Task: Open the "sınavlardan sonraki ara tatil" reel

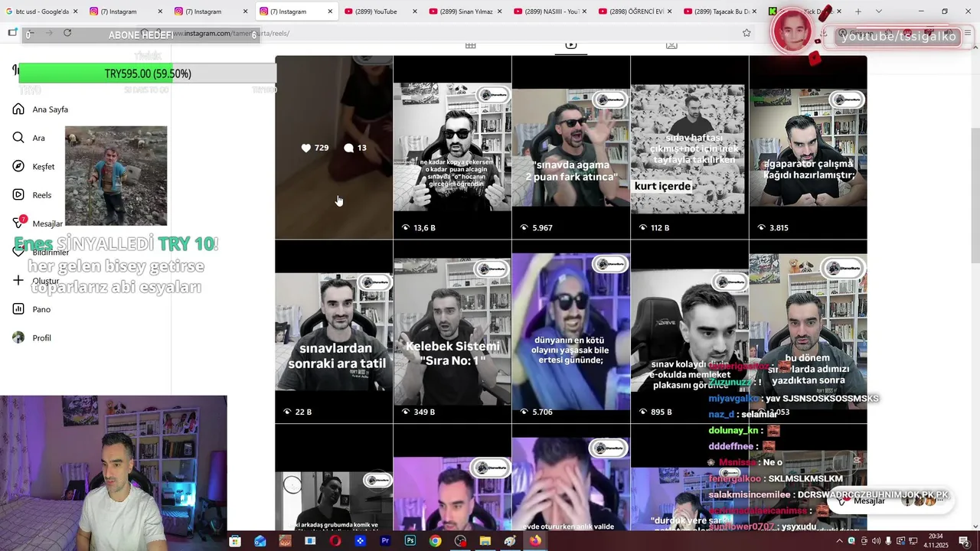Action: click(334, 332)
